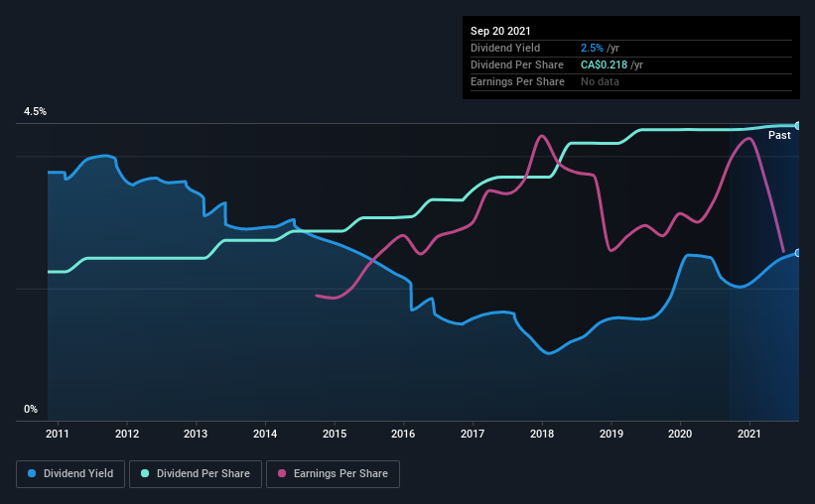Click the 2020 x-axis label
Screen dimensions: 815x504
pos(680,434)
